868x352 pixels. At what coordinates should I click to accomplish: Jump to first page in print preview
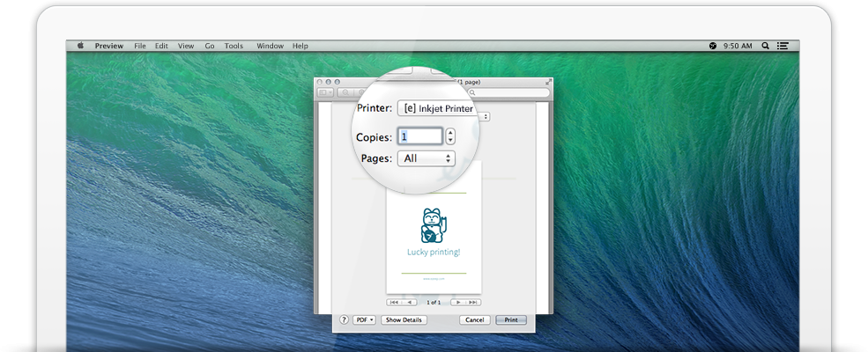click(394, 302)
